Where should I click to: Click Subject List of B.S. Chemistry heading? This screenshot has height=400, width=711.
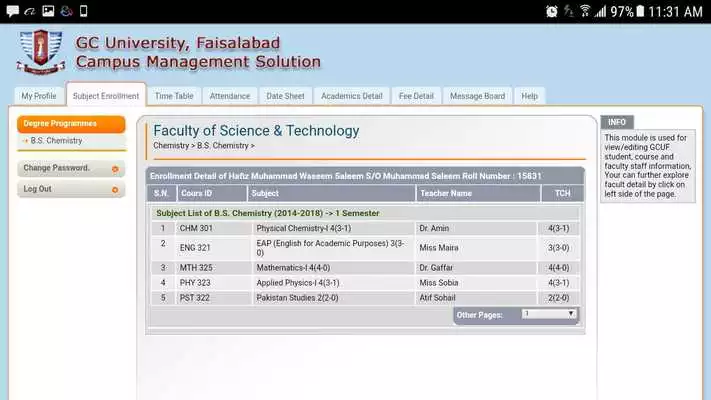point(268,213)
